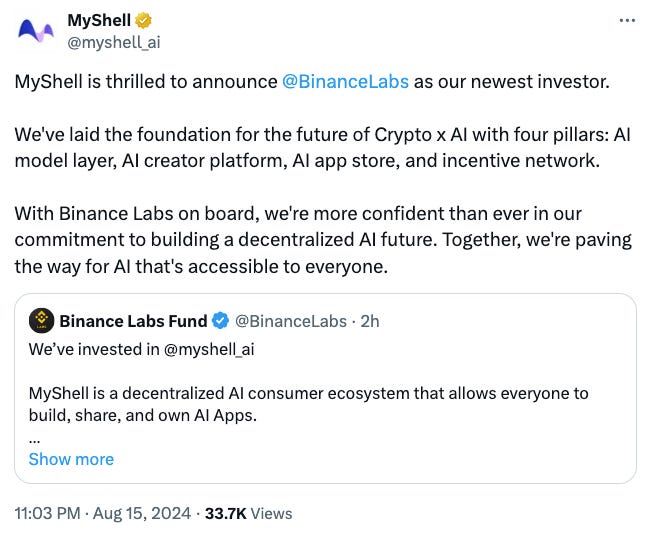
Task: Click the blue verified badge on Binance Labs Fund
Action: click(220, 321)
